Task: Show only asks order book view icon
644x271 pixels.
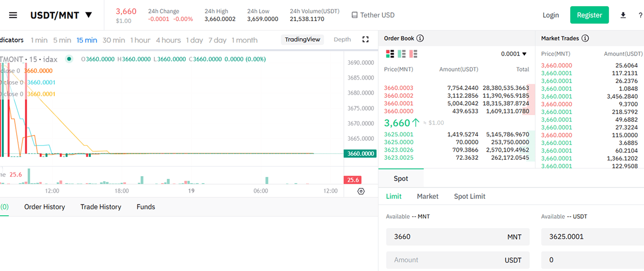Action: tap(413, 54)
